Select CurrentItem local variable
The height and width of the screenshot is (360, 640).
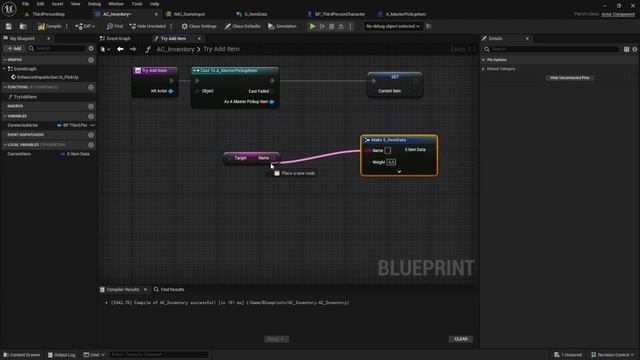click(19, 154)
